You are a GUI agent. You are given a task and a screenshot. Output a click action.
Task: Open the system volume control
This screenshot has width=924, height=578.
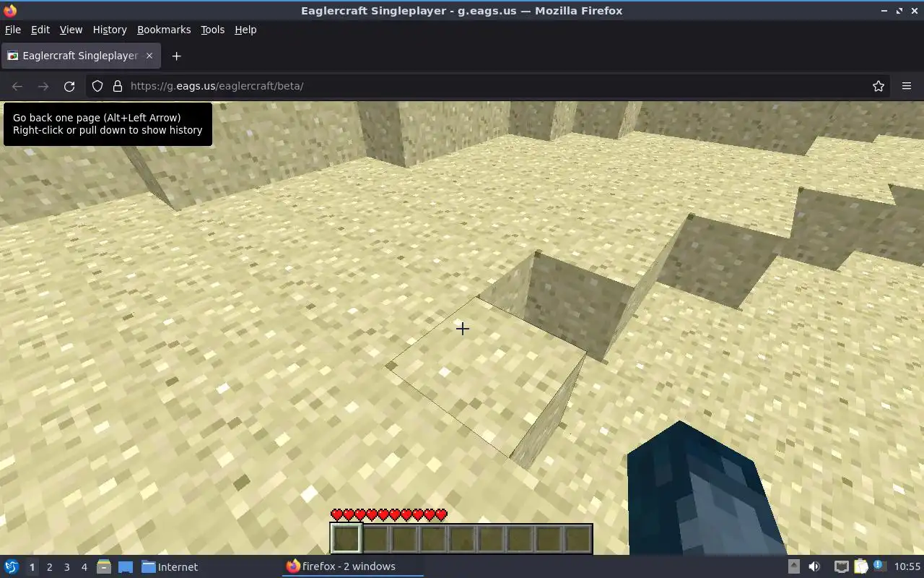point(814,566)
